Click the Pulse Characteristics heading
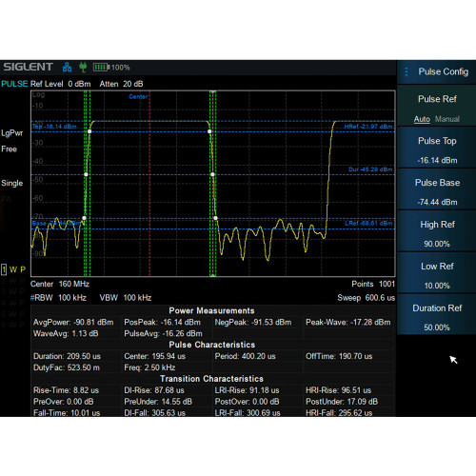Viewport: 476px width, 476px height. point(212,345)
